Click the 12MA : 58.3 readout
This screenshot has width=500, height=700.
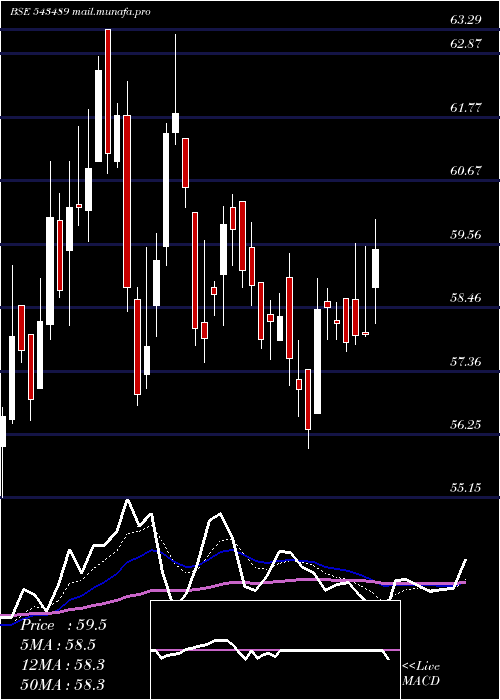[x=62, y=665]
